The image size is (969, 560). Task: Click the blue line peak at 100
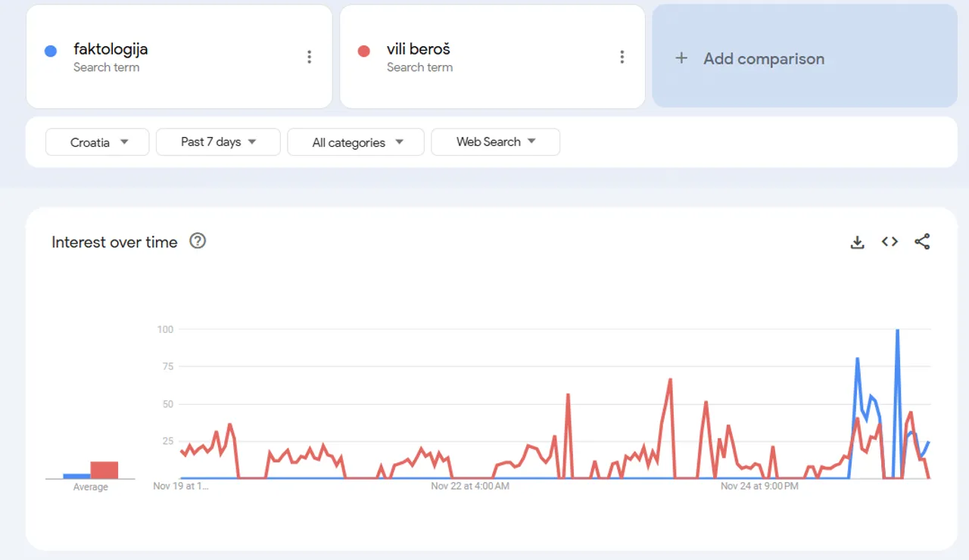tap(897, 331)
